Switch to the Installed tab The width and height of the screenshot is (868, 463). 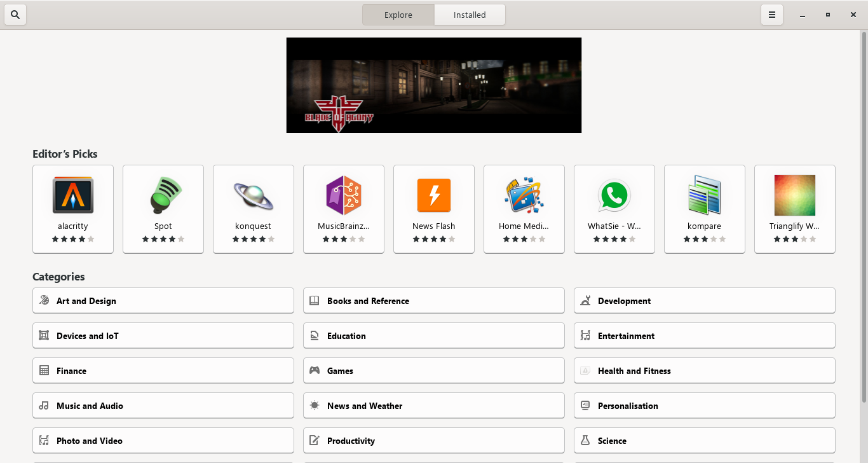point(470,15)
